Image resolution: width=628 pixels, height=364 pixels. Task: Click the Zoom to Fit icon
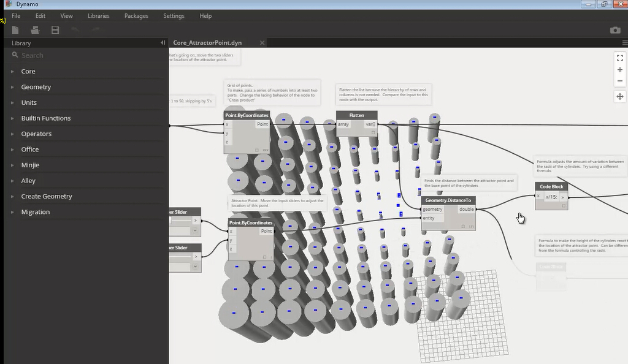coord(619,58)
